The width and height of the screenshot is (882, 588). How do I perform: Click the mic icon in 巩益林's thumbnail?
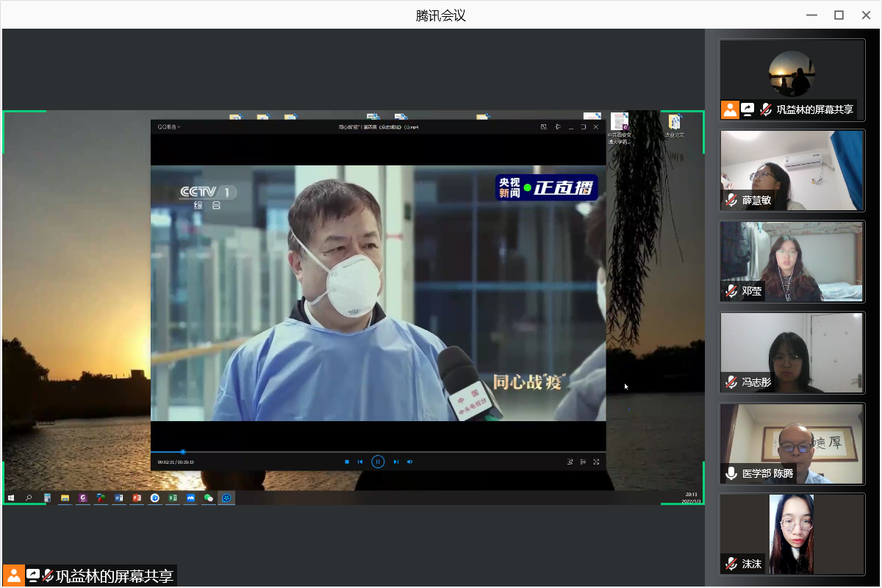click(x=766, y=110)
